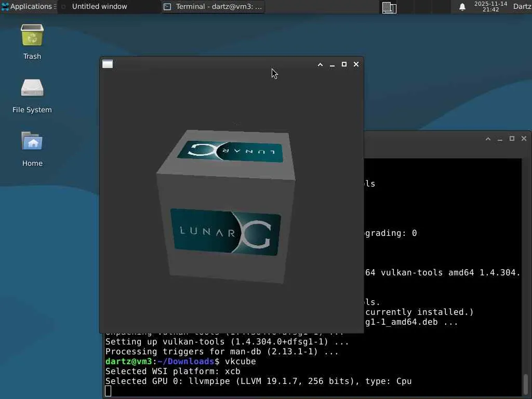
Task: Select the Home folder desktop icon
Action: point(32,149)
